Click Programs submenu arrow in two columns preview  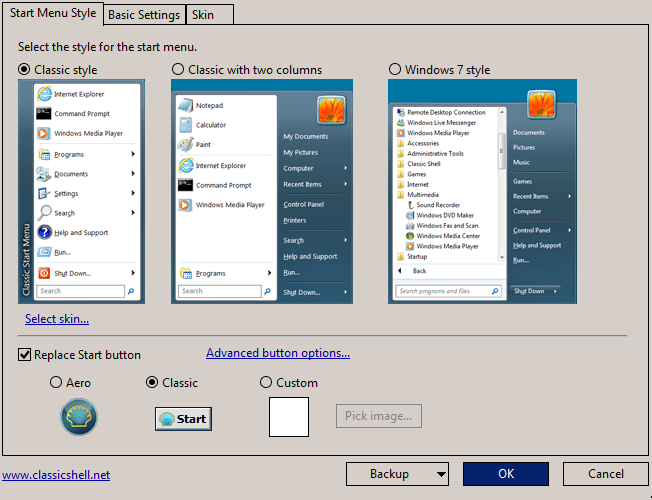click(269, 273)
